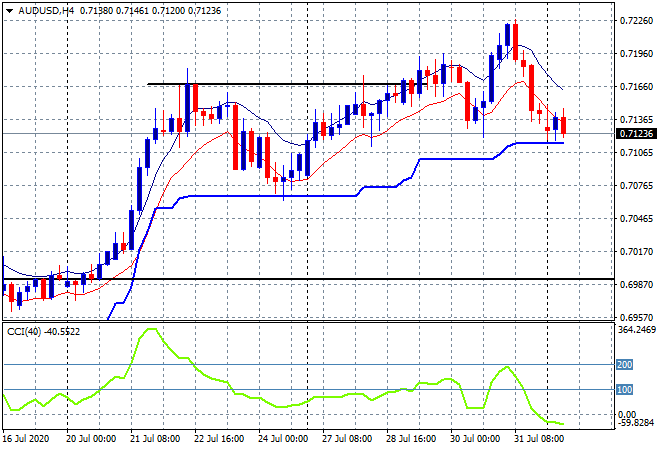Image resolution: width=660 pixels, height=450 pixels.
Task: Click the 21 Jul 08:00 time label
Action: click(155, 439)
